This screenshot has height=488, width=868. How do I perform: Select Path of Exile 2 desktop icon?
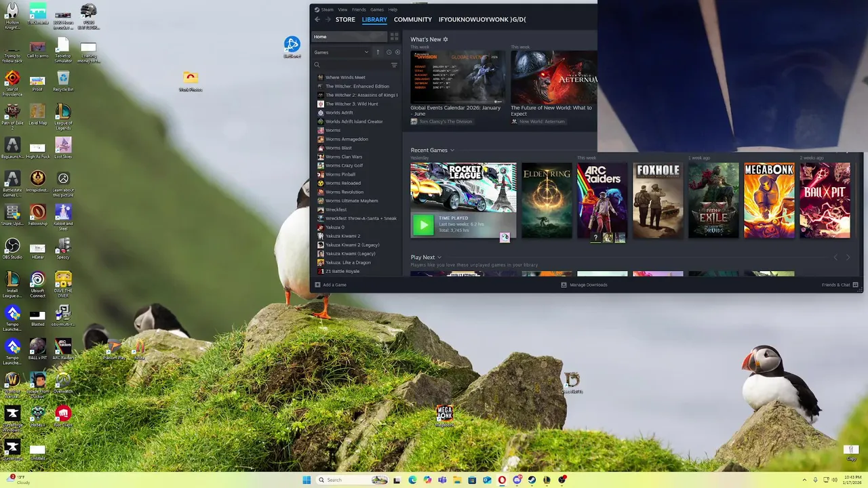[12, 117]
